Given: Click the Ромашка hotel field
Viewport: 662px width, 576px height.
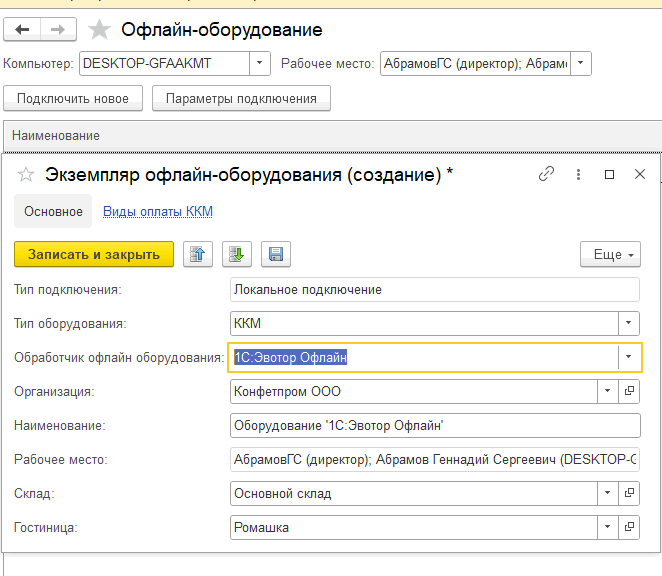Looking at the screenshot, I should (414, 527).
